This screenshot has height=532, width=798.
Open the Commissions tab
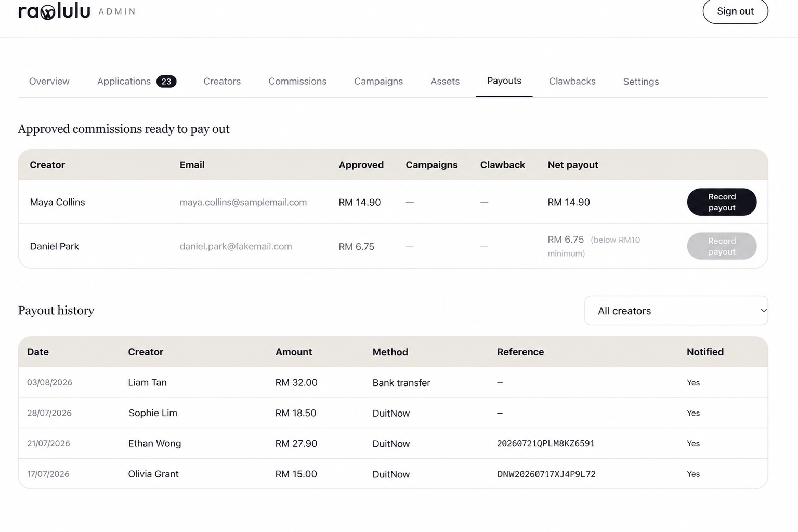pos(297,81)
